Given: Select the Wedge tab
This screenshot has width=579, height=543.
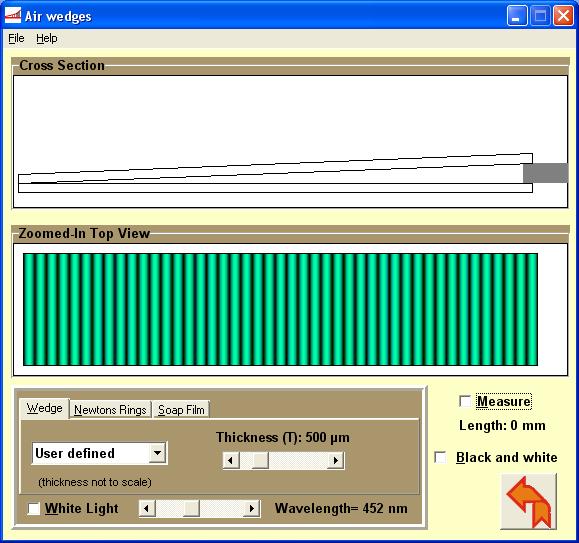Looking at the screenshot, I should coord(44,408).
